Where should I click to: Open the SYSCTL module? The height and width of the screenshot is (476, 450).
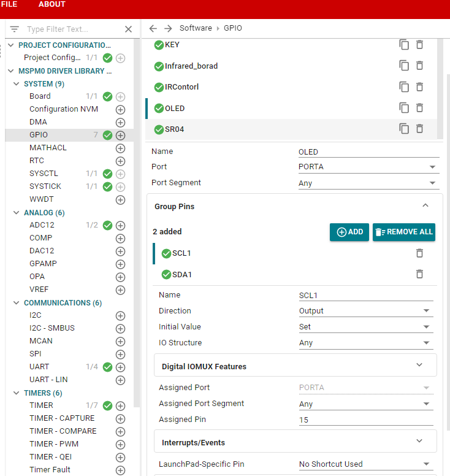(44, 174)
